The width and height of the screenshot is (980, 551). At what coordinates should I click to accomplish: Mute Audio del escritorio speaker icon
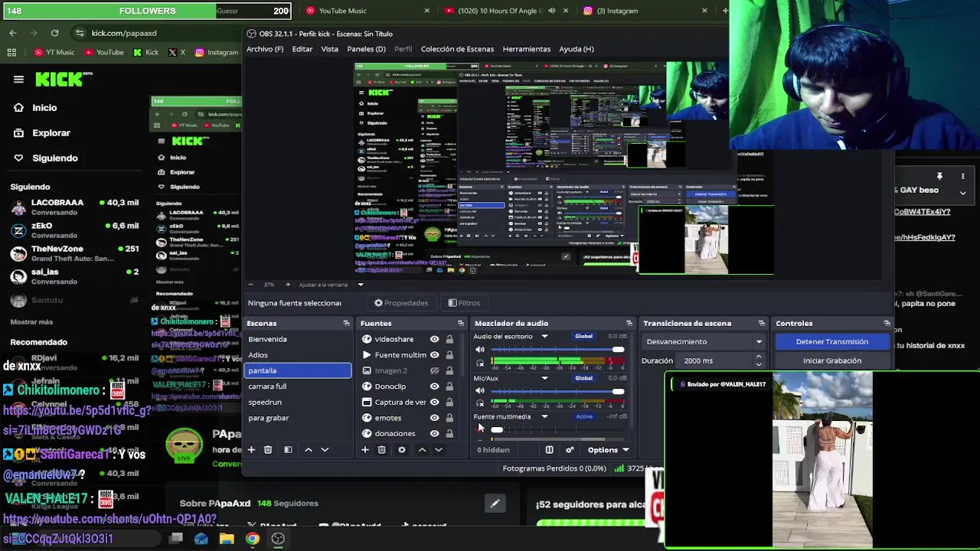(480, 350)
